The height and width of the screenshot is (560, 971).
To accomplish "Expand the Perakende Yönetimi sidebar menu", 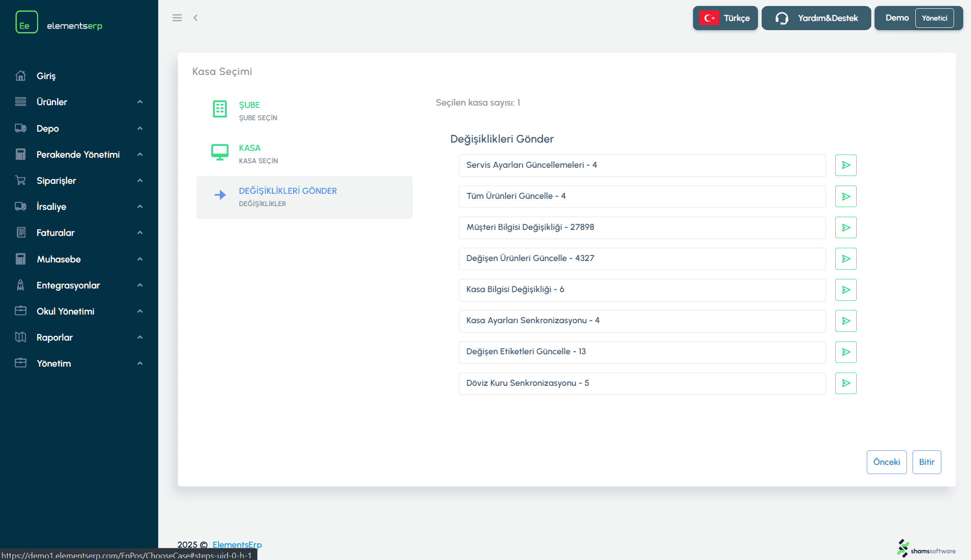I will tap(79, 155).
